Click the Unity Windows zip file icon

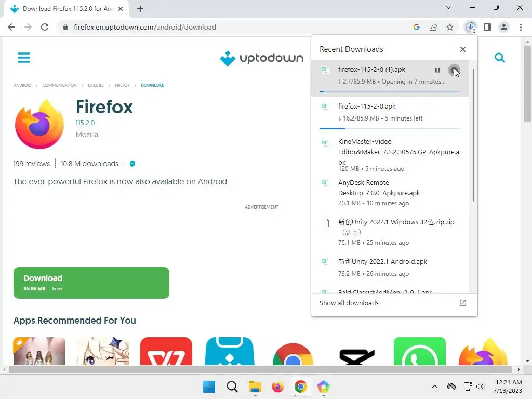[325, 223]
